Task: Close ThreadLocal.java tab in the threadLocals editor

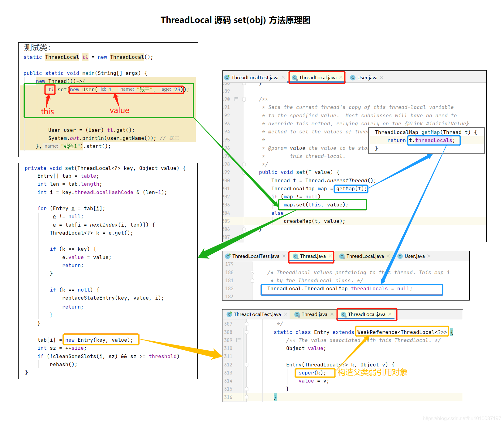Action: point(388,256)
